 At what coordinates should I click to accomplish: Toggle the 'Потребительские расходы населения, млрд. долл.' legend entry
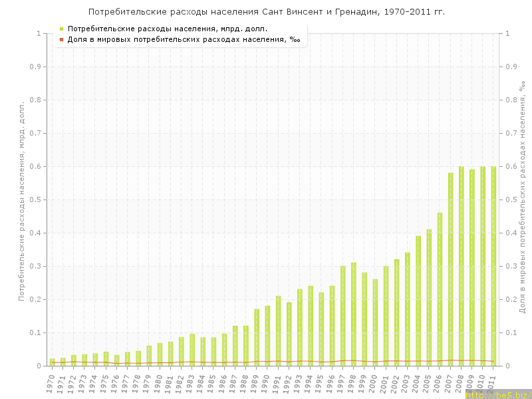click(168, 29)
